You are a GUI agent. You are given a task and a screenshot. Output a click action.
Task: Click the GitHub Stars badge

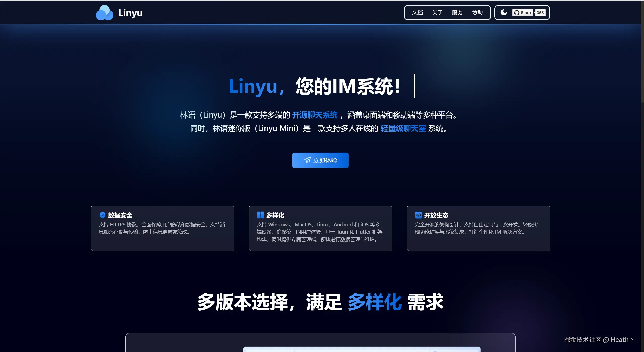(x=522, y=13)
